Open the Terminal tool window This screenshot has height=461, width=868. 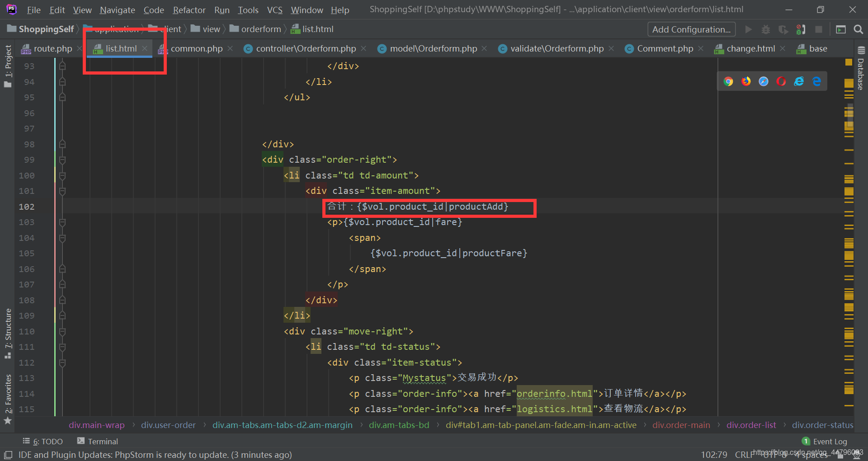(x=98, y=442)
